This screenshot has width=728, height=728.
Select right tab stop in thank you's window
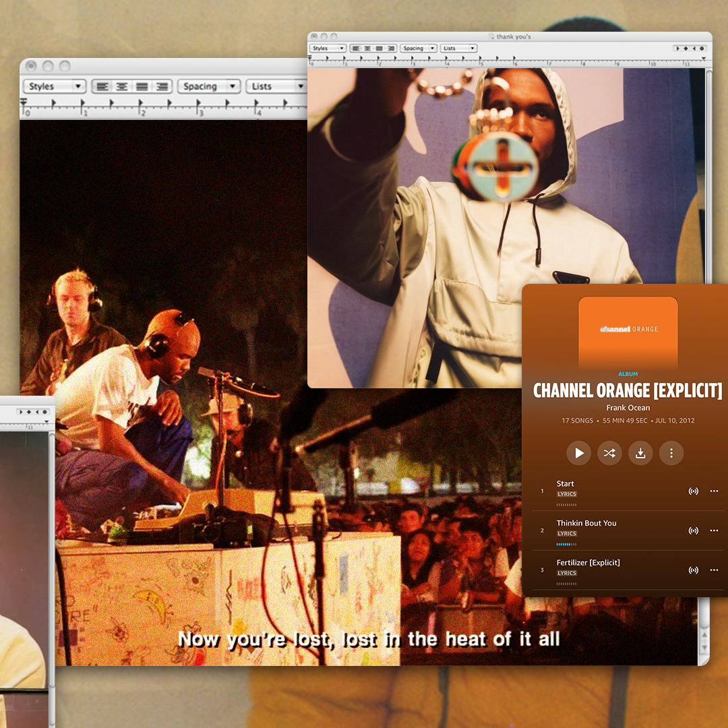pos(694,49)
